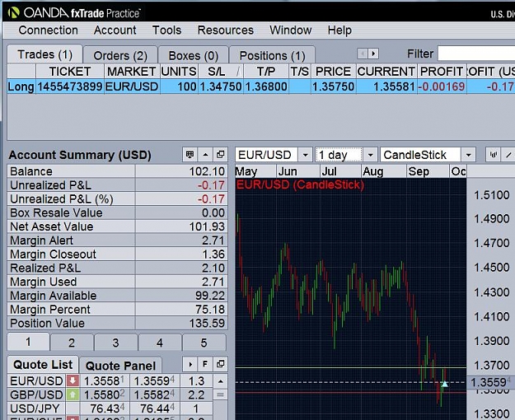515x420 pixels.
Task: Select the USD/JPY row in the quote list
Action: (110, 408)
